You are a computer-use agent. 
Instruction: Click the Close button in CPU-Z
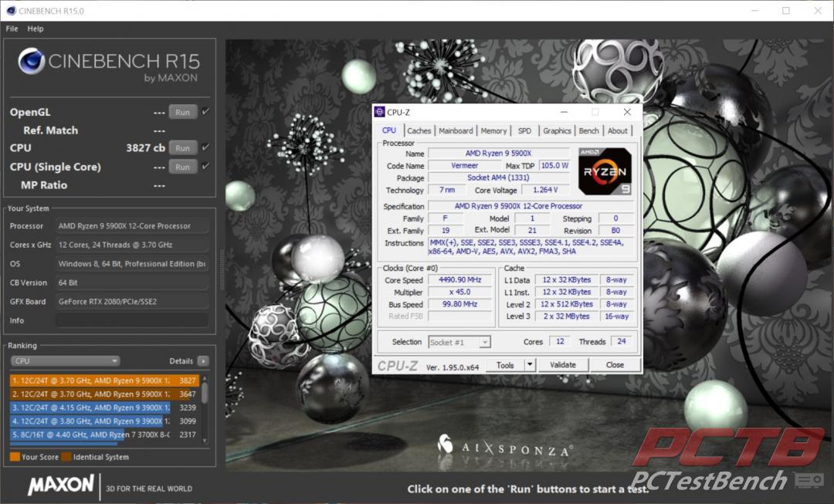pos(615,365)
